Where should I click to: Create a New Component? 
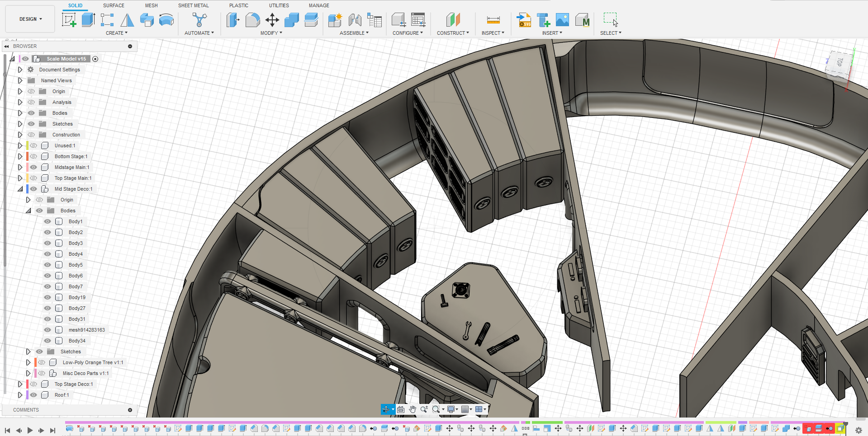(335, 20)
